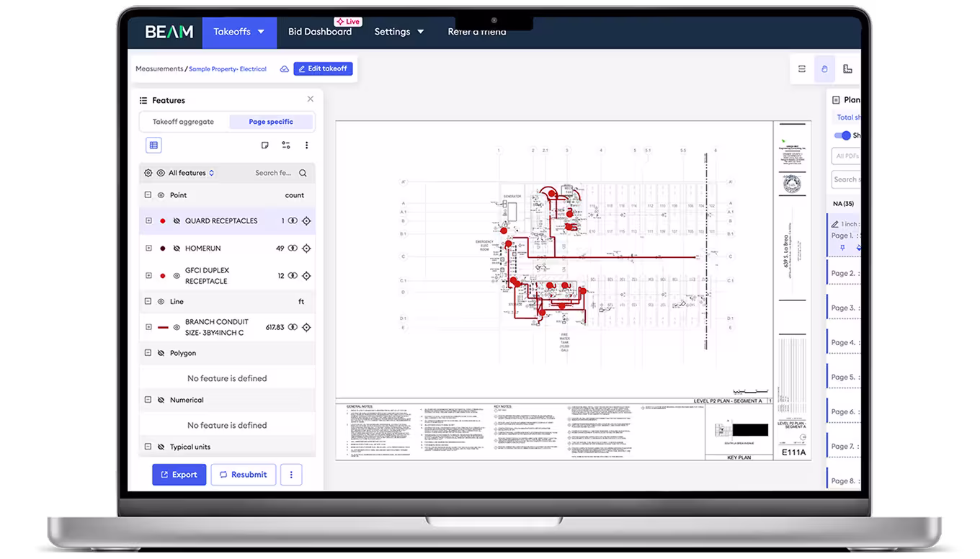Select the ruler measure tool
980x559 pixels.
(x=847, y=69)
